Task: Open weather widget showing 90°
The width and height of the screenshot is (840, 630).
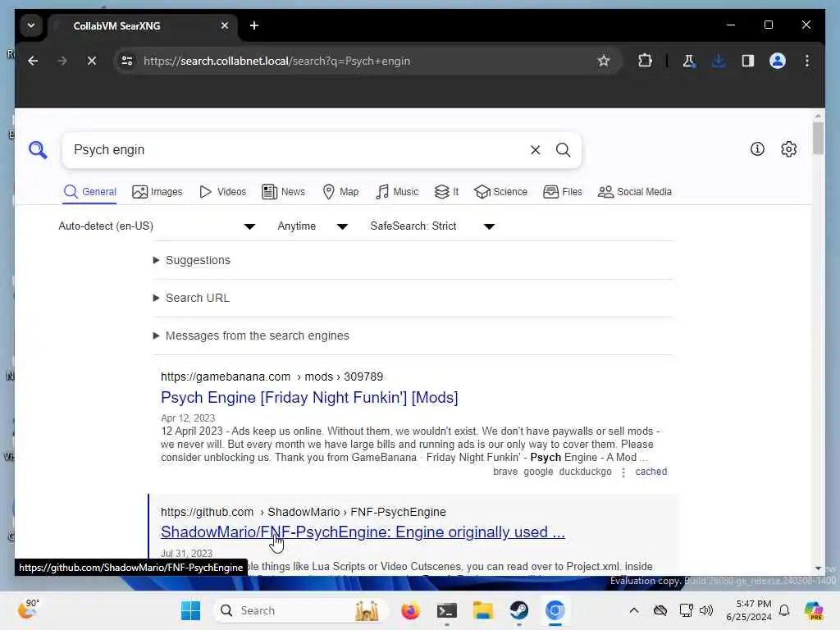Action: click(x=29, y=609)
